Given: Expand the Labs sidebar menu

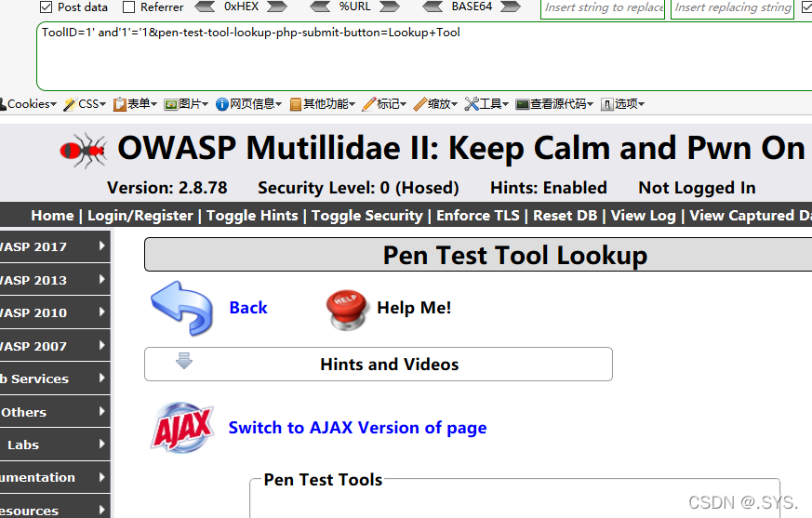Looking at the screenshot, I should point(55,445).
